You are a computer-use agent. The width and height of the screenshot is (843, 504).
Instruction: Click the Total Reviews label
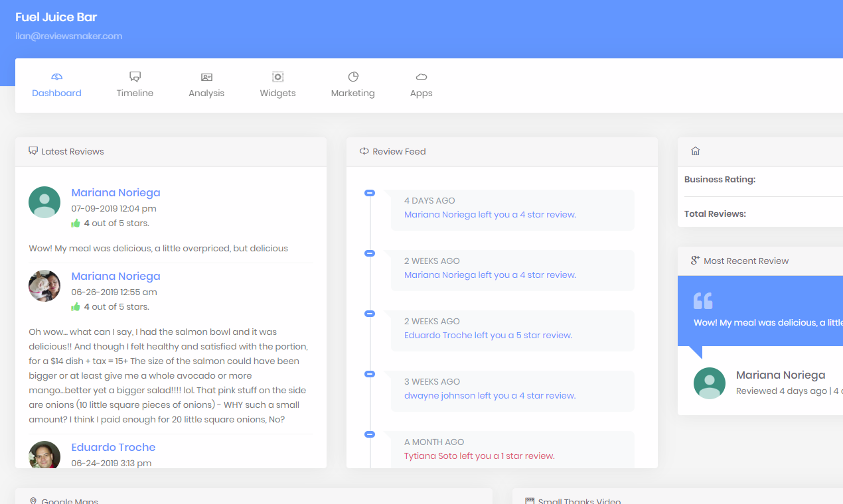(x=715, y=214)
